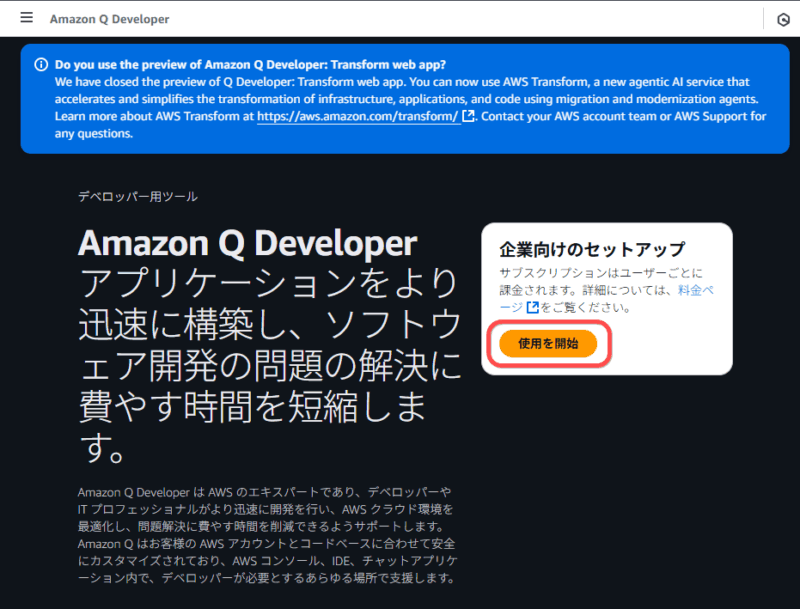Click the large Amazon Q Developer page heading
Viewport: 800px width, 609px height.
pos(247,243)
